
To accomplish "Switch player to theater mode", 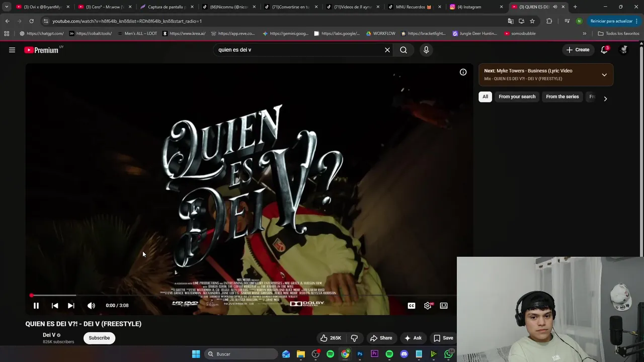I will click(444, 305).
